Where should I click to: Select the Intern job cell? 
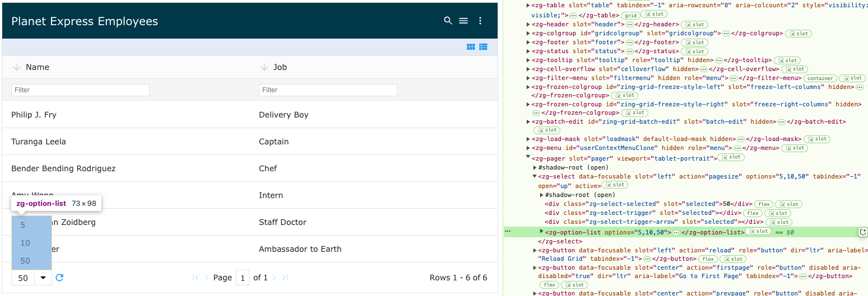[374, 195]
